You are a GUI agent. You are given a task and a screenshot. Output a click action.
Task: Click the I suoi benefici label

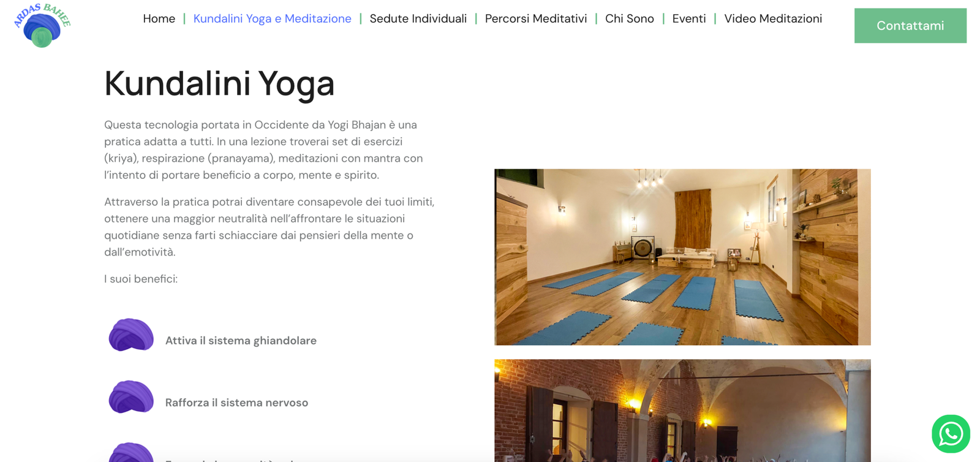[x=141, y=279]
